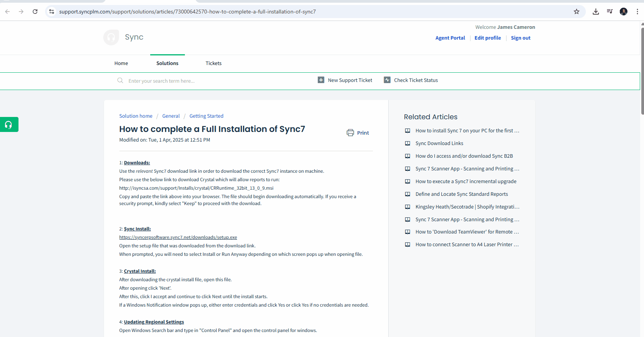Image resolution: width=644 pixels, height=337 pixels.
Task: Click Edit profile link
Action: click(488, 38)
